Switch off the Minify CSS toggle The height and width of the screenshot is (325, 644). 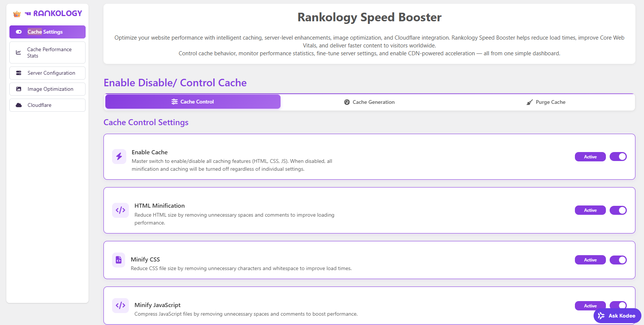tap(618, 260)
